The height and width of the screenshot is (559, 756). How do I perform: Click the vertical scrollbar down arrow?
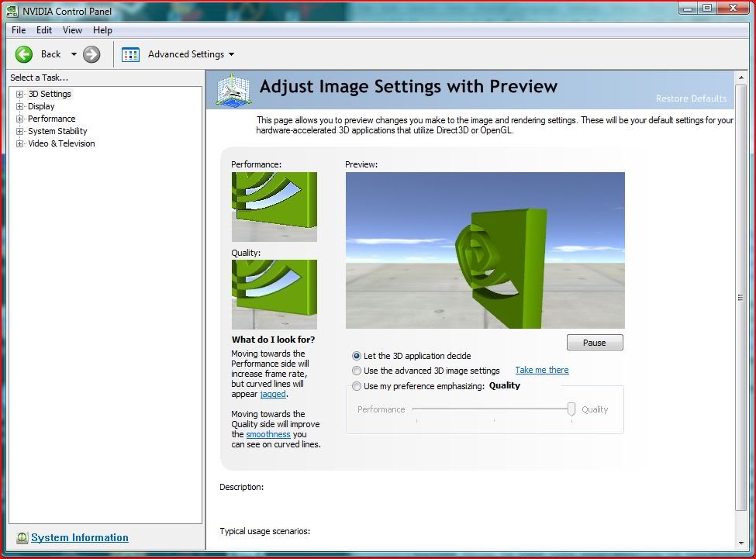coord(741,543)
